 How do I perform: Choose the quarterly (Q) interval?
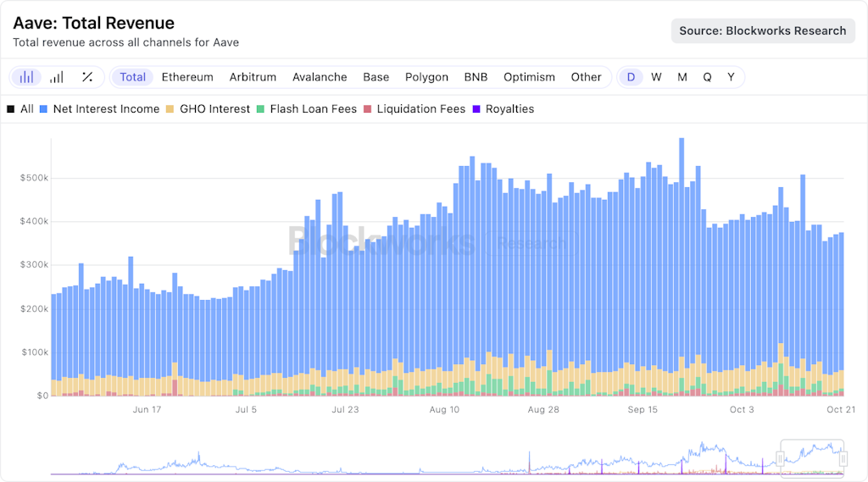(x=707, y=77)
